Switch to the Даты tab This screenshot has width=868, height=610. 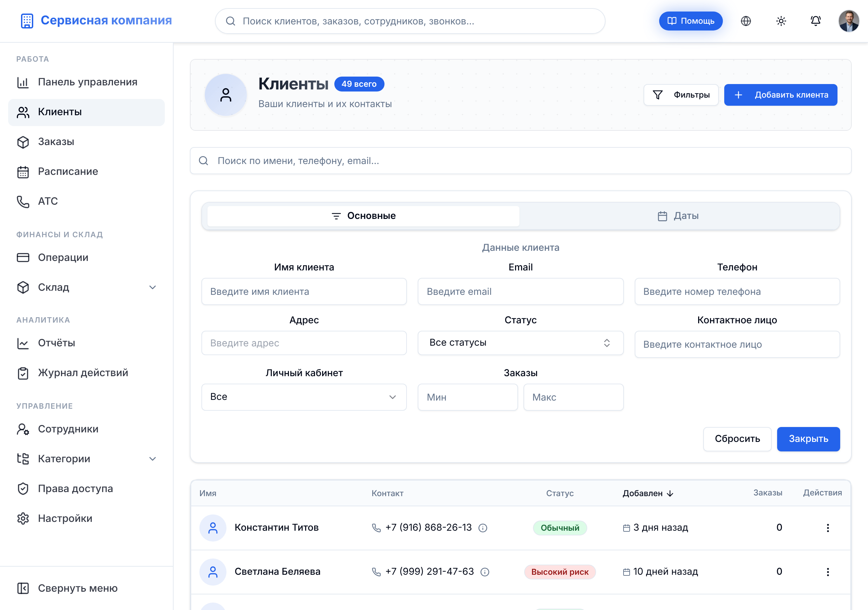pyautogui.click(x=678, y=216)
